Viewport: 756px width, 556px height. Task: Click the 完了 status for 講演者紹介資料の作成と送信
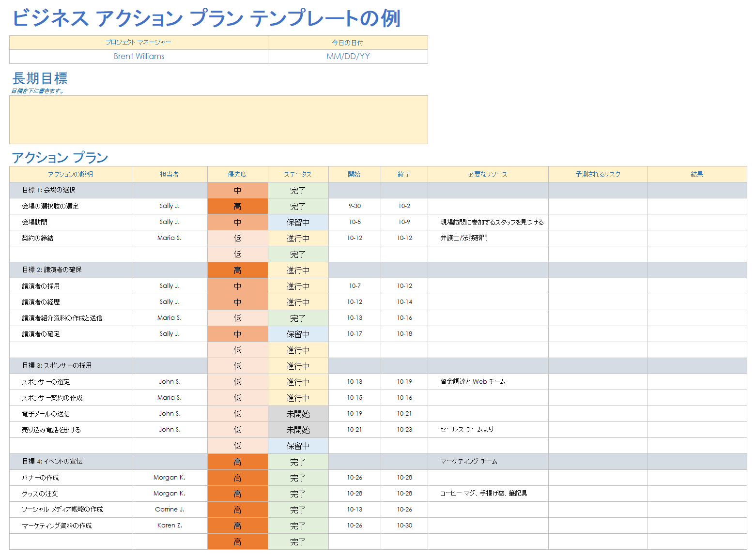coord(298,318)
